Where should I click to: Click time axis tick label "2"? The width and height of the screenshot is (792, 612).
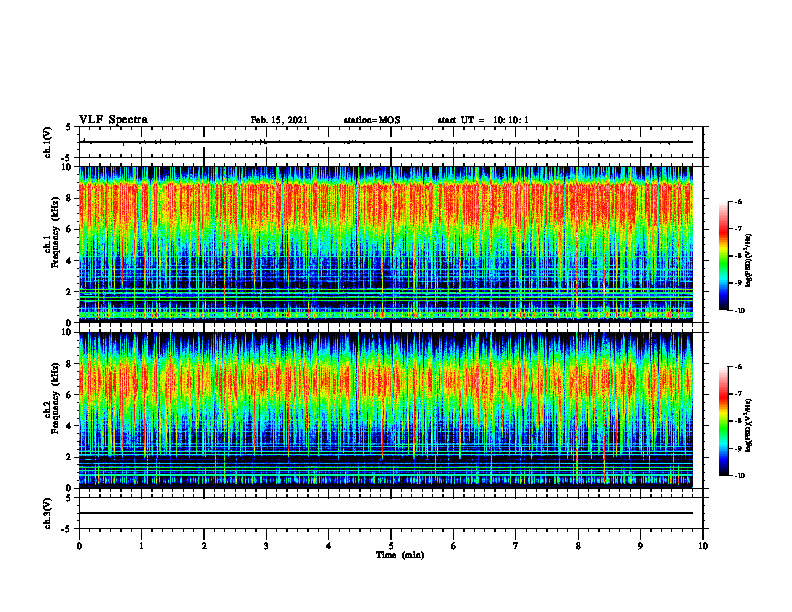point(204,546)
